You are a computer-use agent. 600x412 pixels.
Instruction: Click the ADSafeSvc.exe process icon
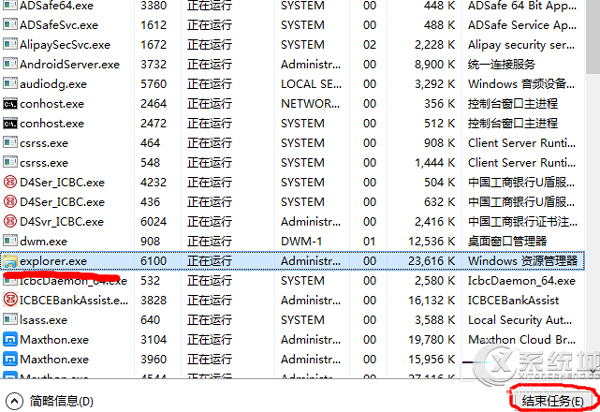[10, 25]
